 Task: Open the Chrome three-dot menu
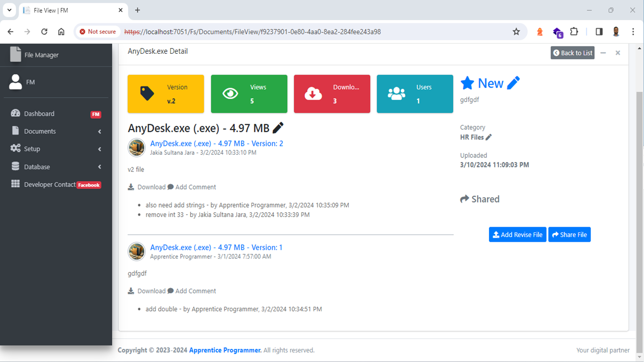coord(633,32)
